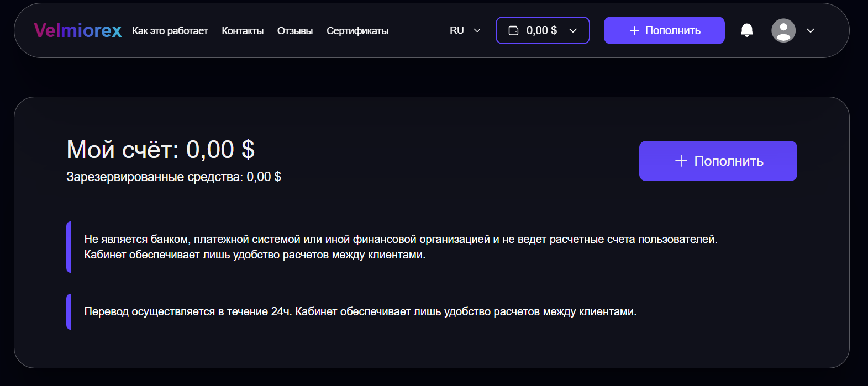Viewport: 868px width, 386px height.
Task: Expand the chevron next to the RU label
Action: [477, 30]
